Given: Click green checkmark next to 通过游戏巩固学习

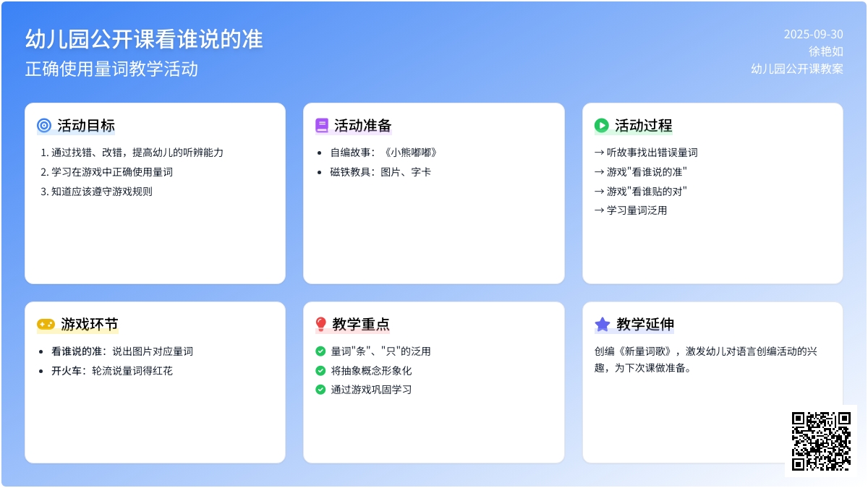Looking at the screenshot, I should (320, 390).
